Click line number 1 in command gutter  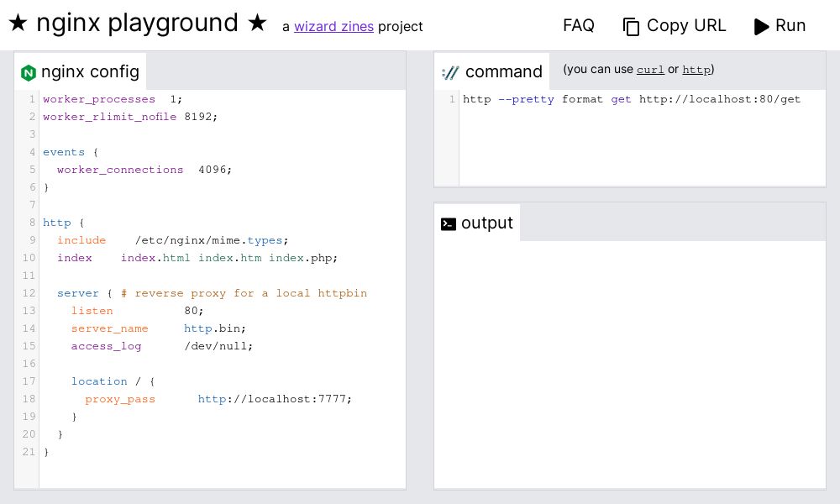pyautogui.click(x=452, y=99)
